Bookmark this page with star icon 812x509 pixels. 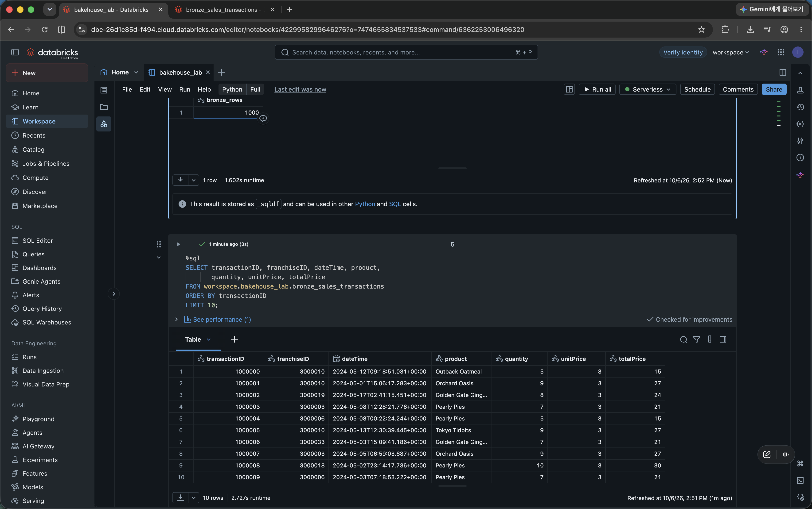click(702, 30)
